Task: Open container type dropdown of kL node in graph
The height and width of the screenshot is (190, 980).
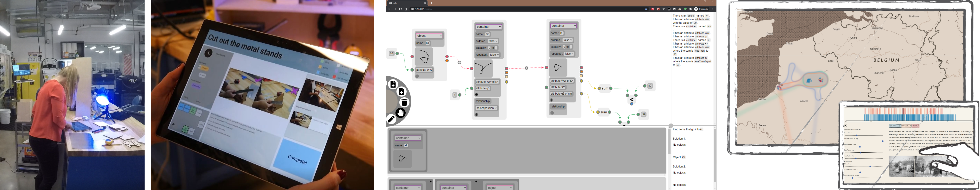Action: coord(563,26)
